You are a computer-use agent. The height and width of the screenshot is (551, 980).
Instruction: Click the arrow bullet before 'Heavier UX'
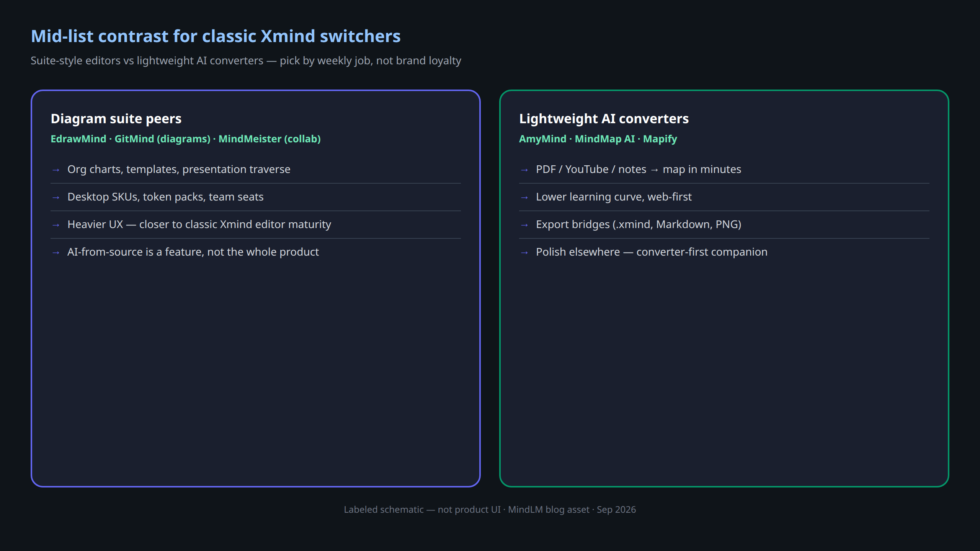[56, 225]
